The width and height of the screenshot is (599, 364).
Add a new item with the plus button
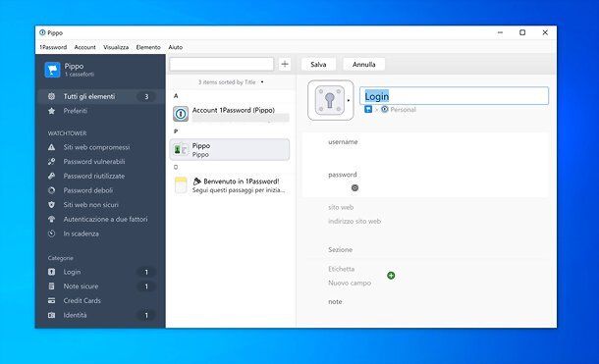(285, 64)
